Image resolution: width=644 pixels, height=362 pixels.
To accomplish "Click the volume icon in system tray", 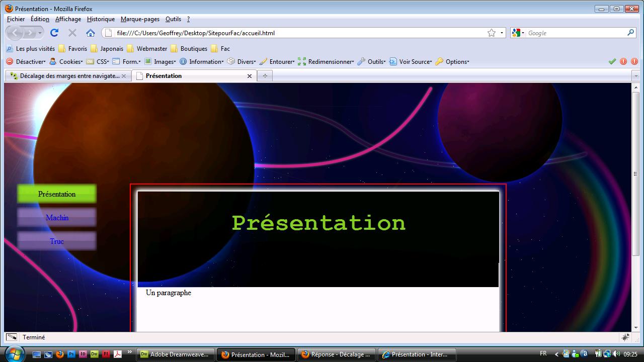I will (x=616, y=353).
